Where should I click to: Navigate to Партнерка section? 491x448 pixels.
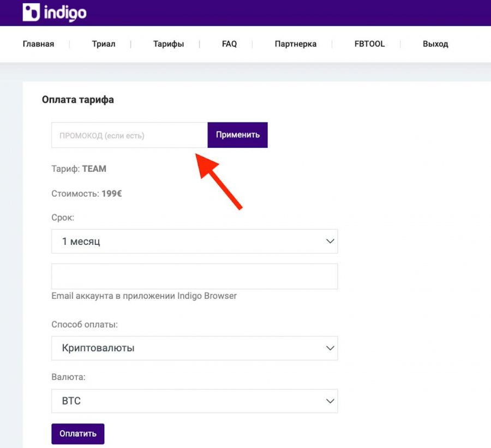pos(296,44)
